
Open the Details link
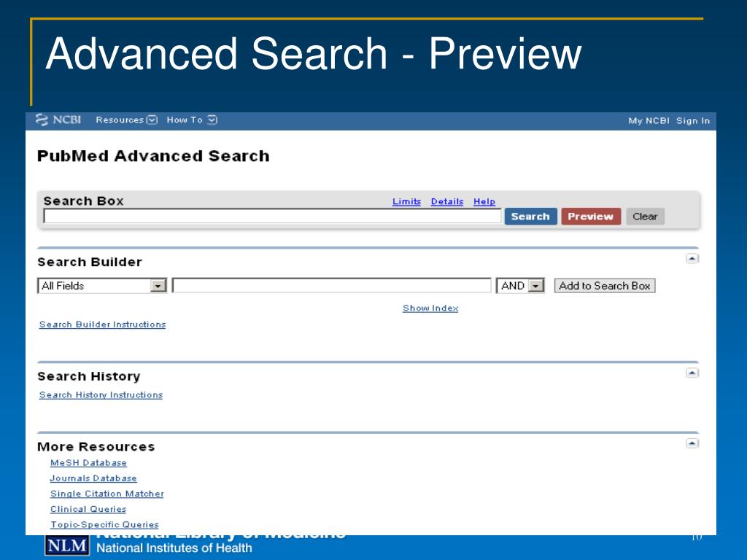pyautogui.click(x=447, y=201)
